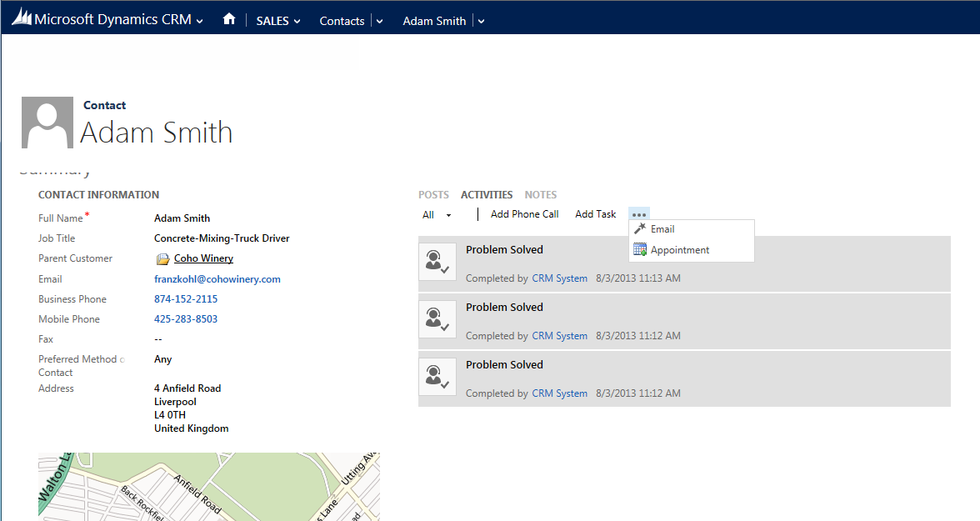
Task: Click the Preferred Method value Any
Action: point(163,359)
